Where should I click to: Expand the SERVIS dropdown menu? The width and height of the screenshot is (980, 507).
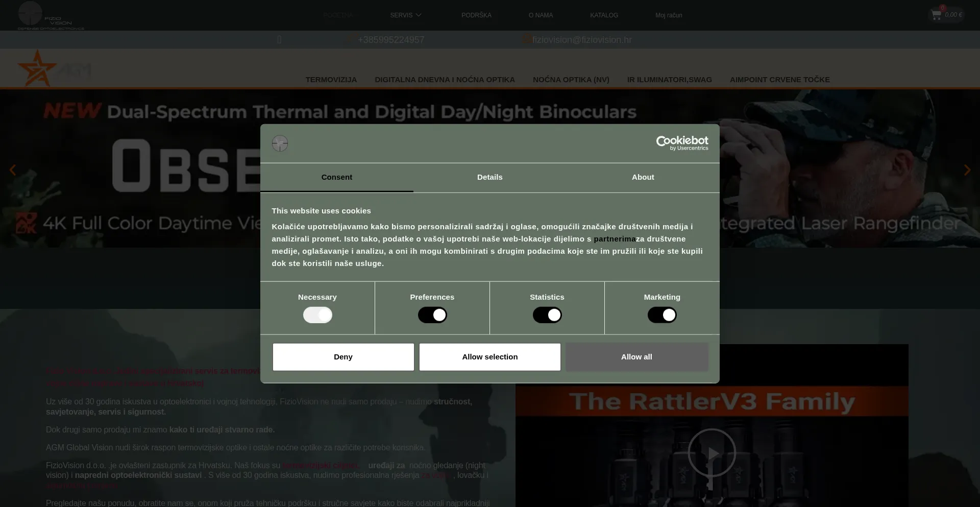click(x=405, y=15)
